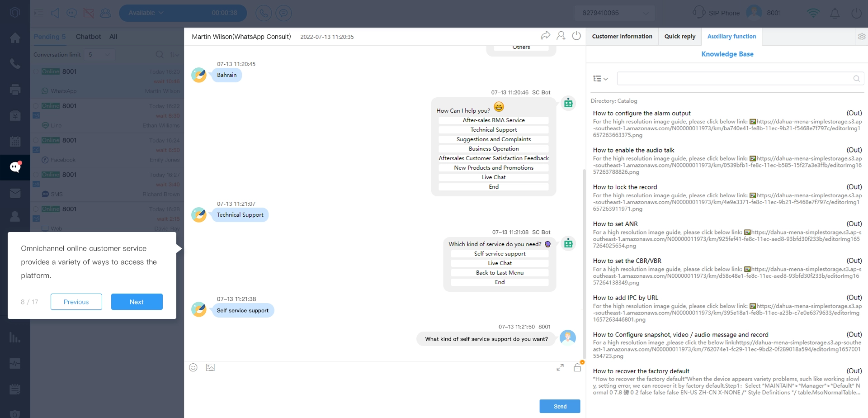Viewport: 868px width, 418px height.
Task: Click the transfer conversation arrow icon
Action: pos(546,36)
